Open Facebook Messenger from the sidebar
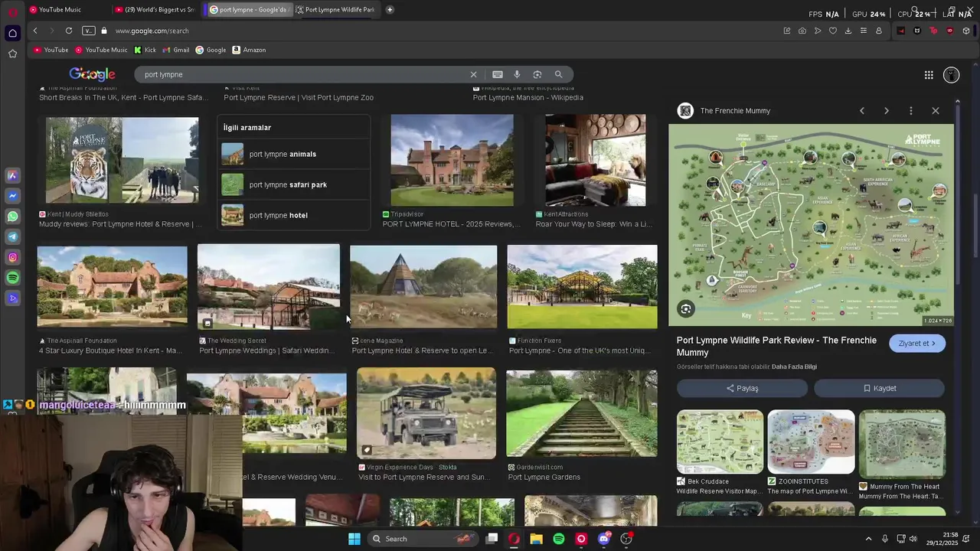This screenshot has height=551, width=980. tap(12, 196)
